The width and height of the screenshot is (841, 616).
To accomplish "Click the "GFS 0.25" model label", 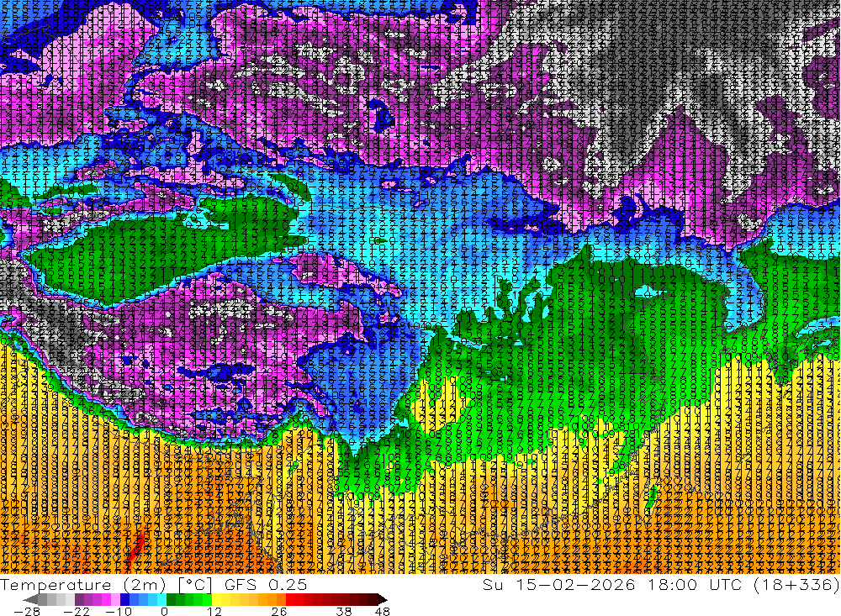I will [x=266, y=585].
